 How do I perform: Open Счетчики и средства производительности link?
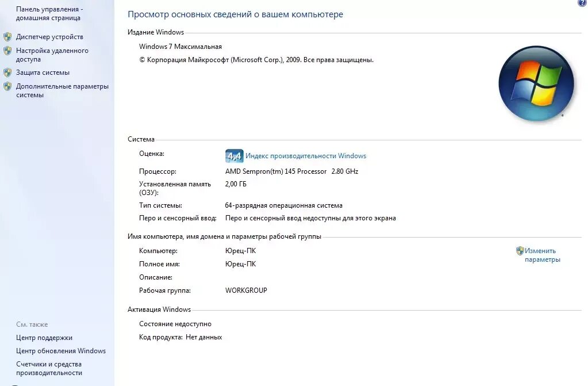point(49,368)
